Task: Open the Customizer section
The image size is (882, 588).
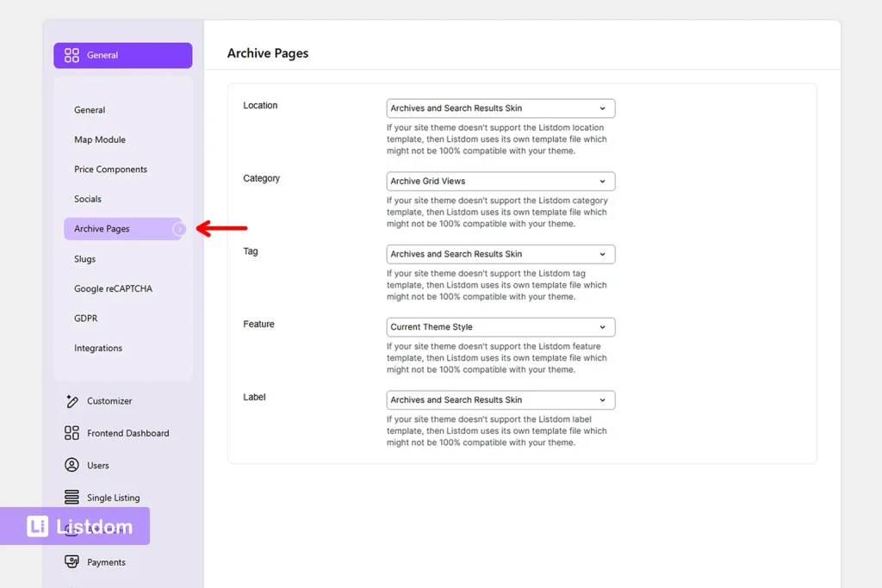Action: (x=109, y=401)
